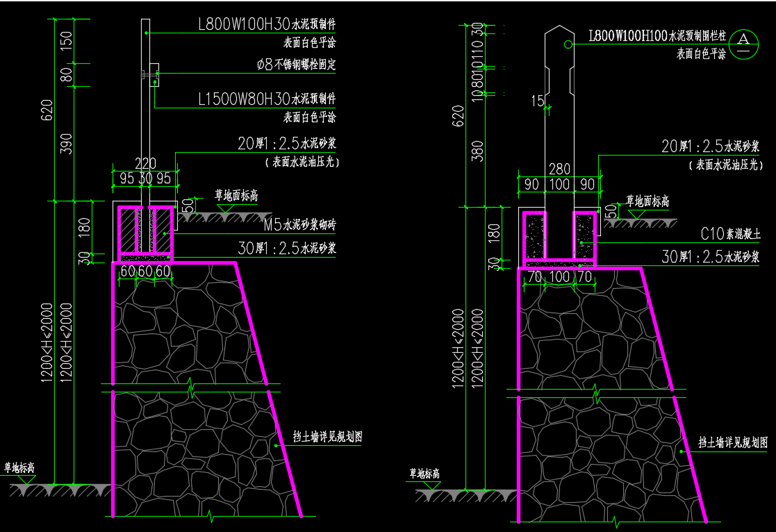Click '(表面水泥油压光)' note in right section

pos(725,165)
